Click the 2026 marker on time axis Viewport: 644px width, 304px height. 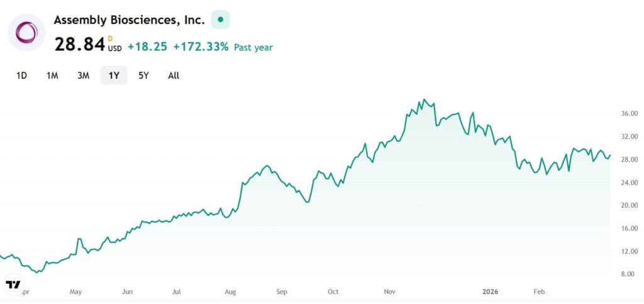490,292
